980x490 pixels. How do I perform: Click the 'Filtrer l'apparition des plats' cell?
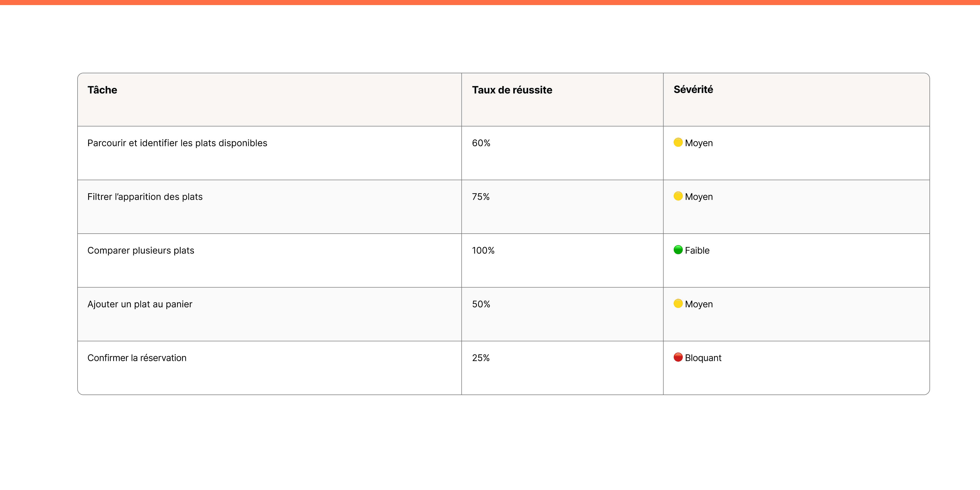[269, 207]
